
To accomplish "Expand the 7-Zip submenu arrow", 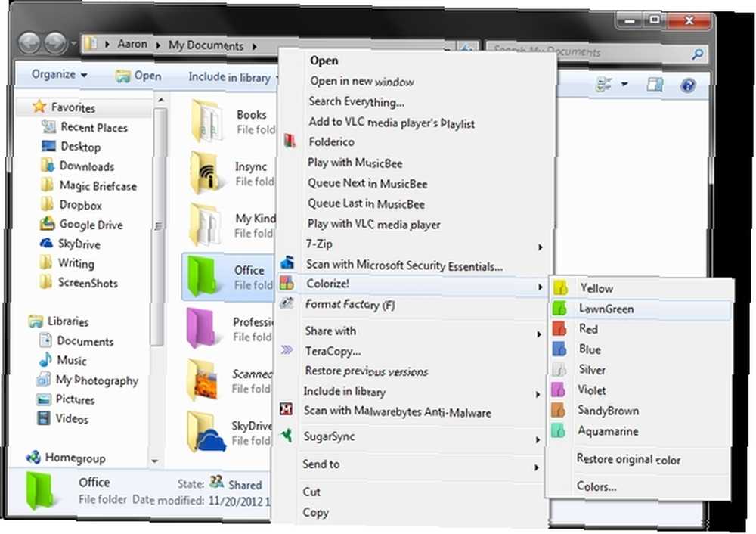I will click(x=541, y=247).
